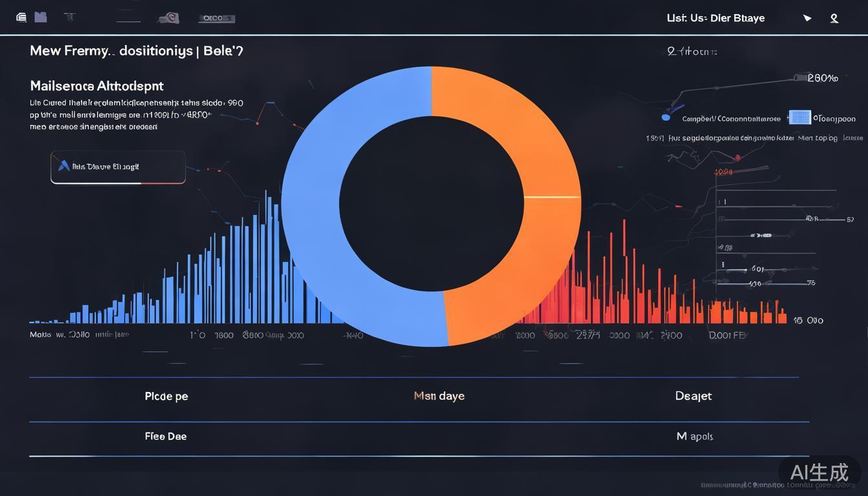The image size is (868, 496).
Task: Open the purple bookmark icon in top bar
Action: [x=41, y=17]
